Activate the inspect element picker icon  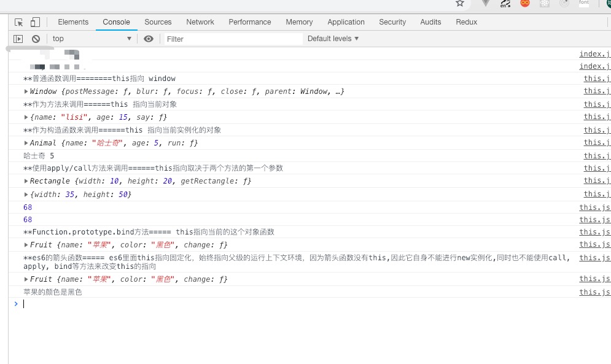tap(18, 22)
